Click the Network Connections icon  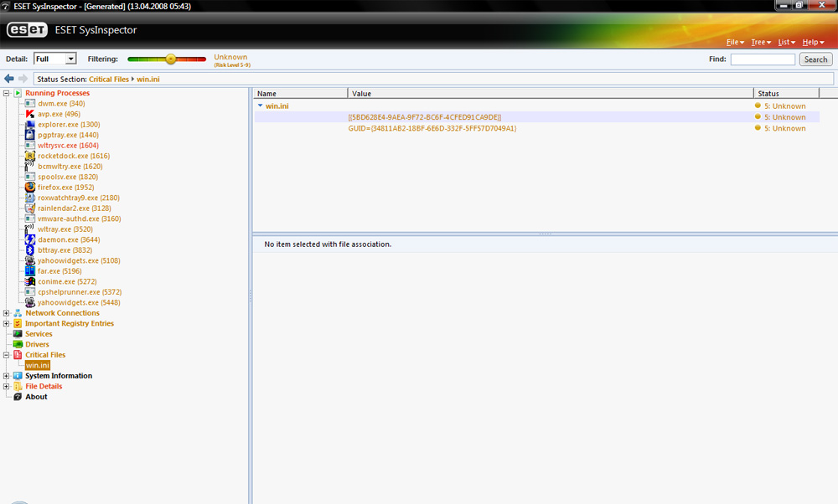pos(18,313)
